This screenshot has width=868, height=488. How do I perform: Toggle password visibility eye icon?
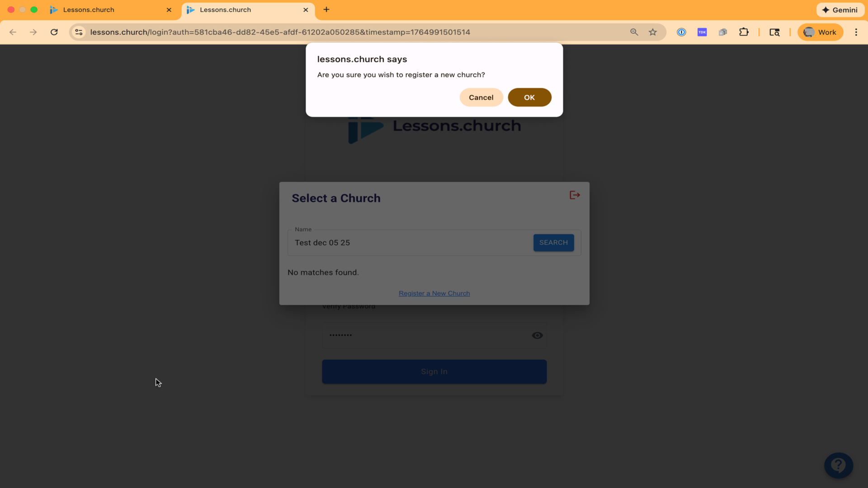click(x=537, y=335)
